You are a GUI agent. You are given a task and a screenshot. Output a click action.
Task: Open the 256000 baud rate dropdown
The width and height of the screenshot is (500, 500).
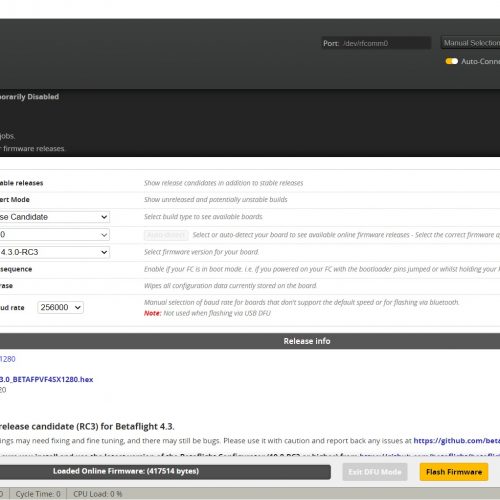tap(60, 307)
